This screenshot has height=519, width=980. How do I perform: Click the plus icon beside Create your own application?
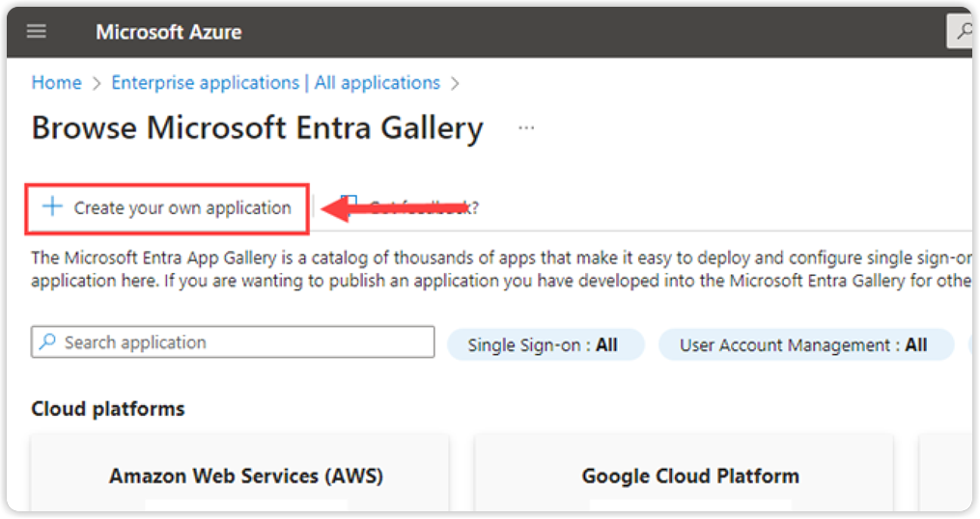(x=52, y=206)
